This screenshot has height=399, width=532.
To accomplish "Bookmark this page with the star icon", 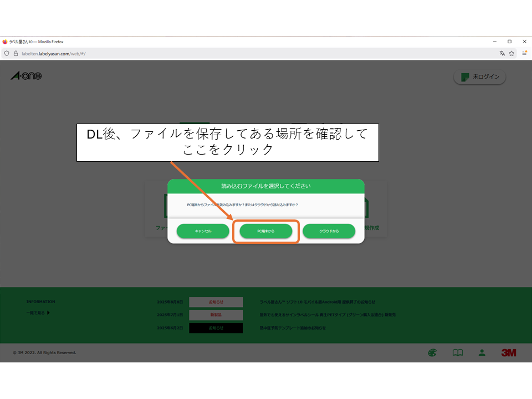I will tap(511, 53).
